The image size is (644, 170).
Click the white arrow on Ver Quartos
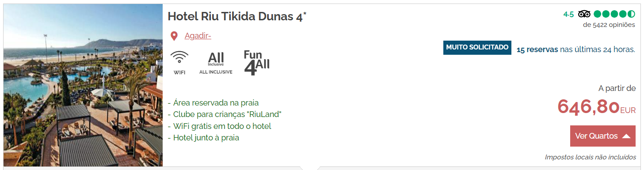[626, 136]
